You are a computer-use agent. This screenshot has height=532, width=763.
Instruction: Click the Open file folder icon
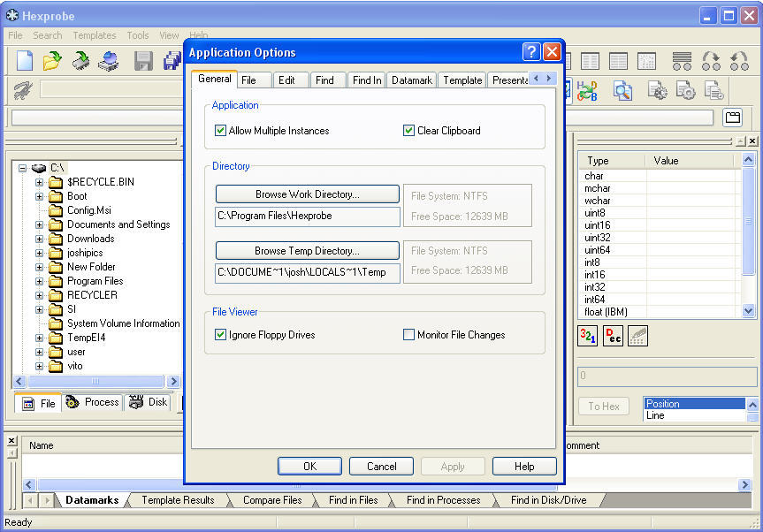click(52, 61)
